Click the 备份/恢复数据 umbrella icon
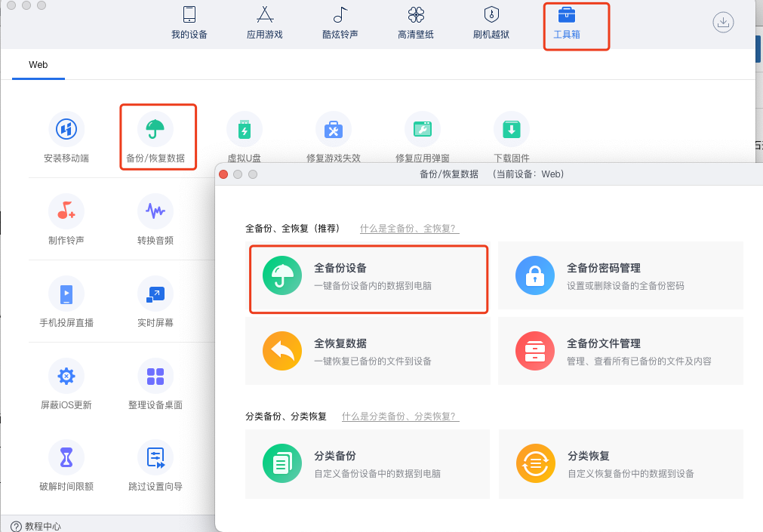 (x=155, y=129)
